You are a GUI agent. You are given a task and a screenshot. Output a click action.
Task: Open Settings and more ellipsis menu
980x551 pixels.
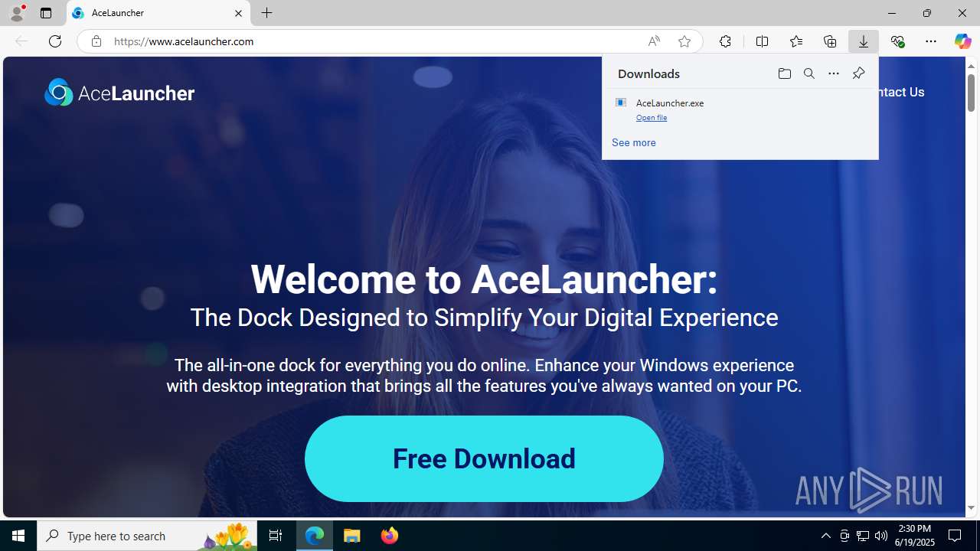[931, 41]
